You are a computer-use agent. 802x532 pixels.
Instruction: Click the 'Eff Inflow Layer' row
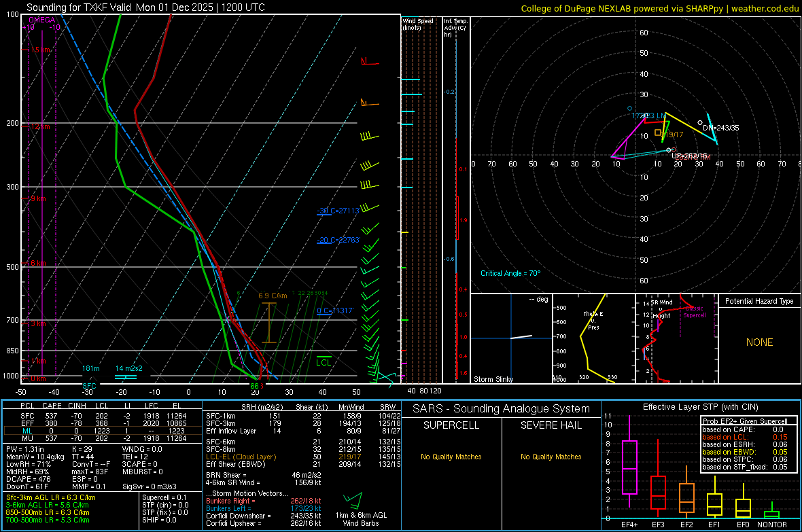point(303,431)
